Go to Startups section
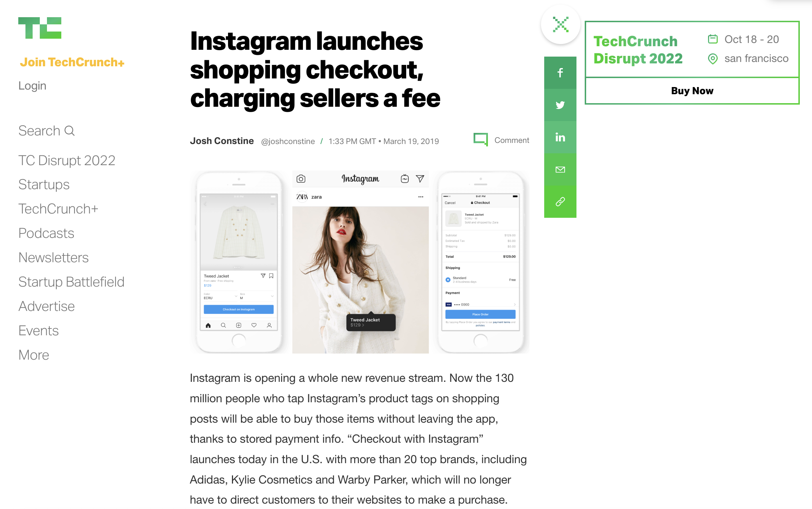This screenshot has width=812, height=509. point(44,184)
